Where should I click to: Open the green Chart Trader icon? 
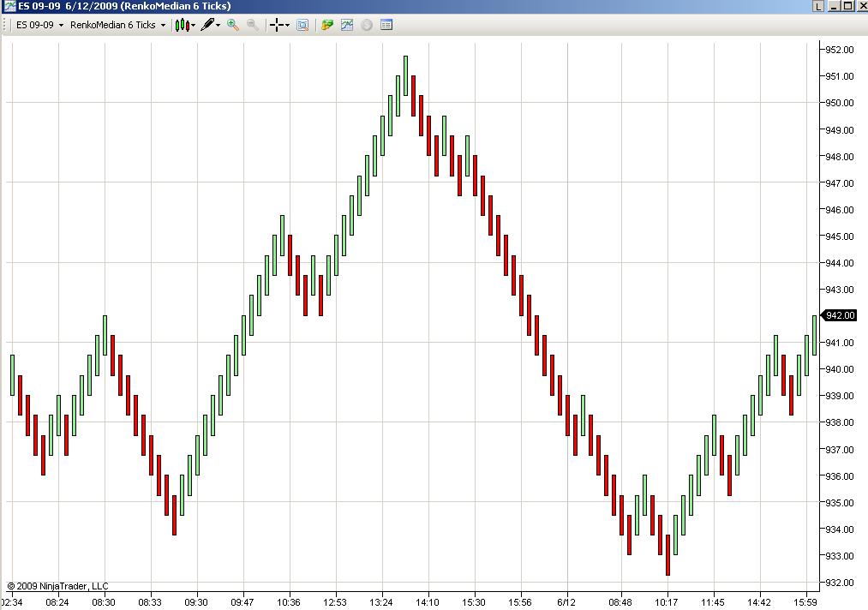[327, 25]
